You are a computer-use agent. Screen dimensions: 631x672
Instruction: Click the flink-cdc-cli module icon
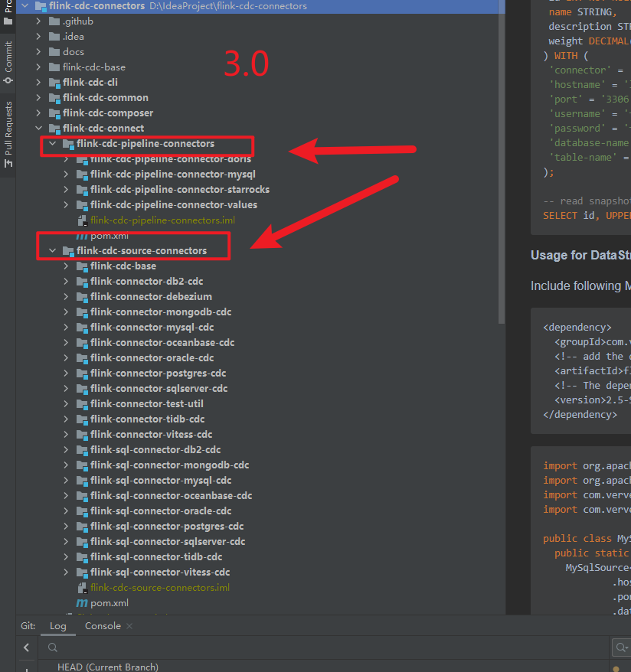tap(54, 83)
